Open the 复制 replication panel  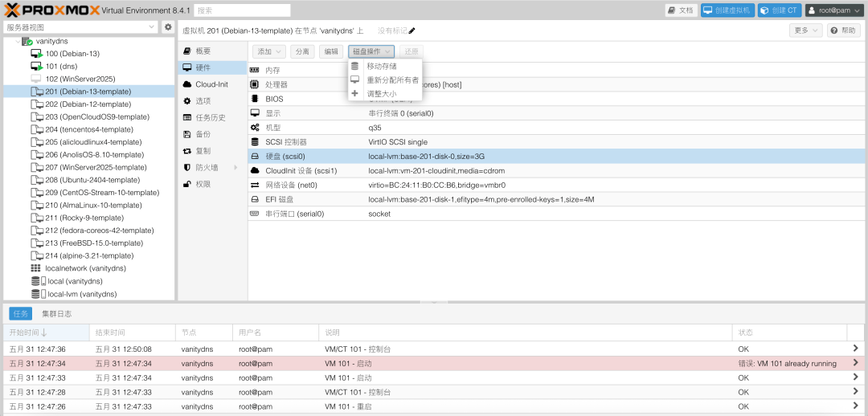(x=212, y=150)
